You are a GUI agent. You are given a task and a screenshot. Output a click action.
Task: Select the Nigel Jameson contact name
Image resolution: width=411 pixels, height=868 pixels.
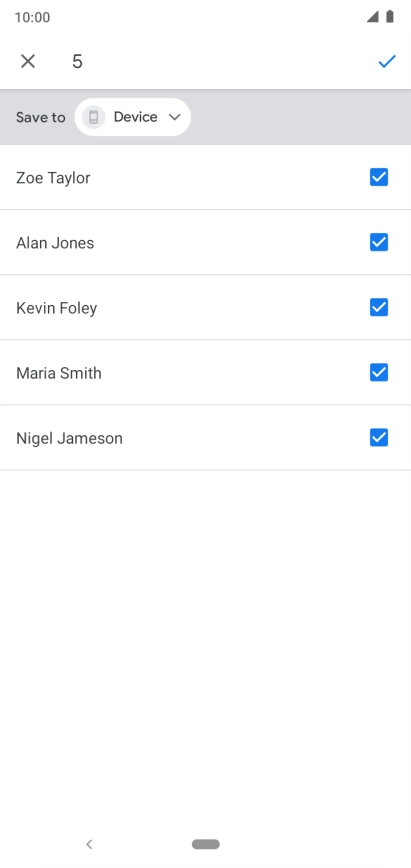click(69, 438)
